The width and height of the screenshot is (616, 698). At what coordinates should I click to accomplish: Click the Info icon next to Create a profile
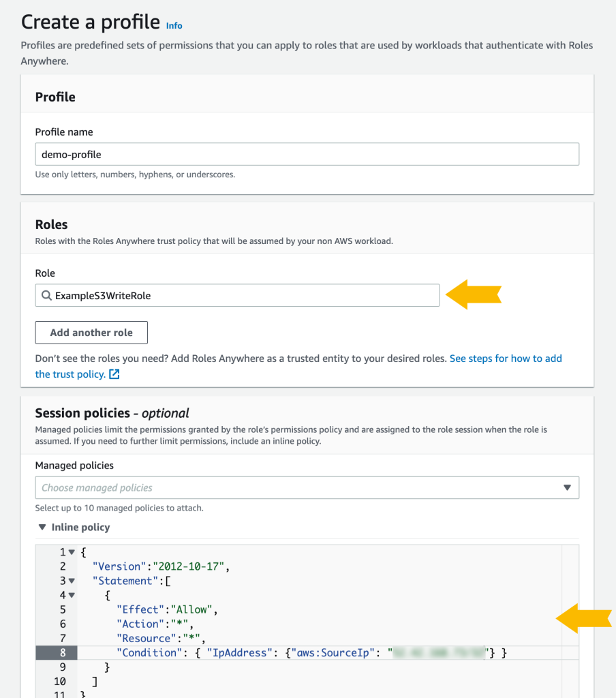click(x=174, y=25)
